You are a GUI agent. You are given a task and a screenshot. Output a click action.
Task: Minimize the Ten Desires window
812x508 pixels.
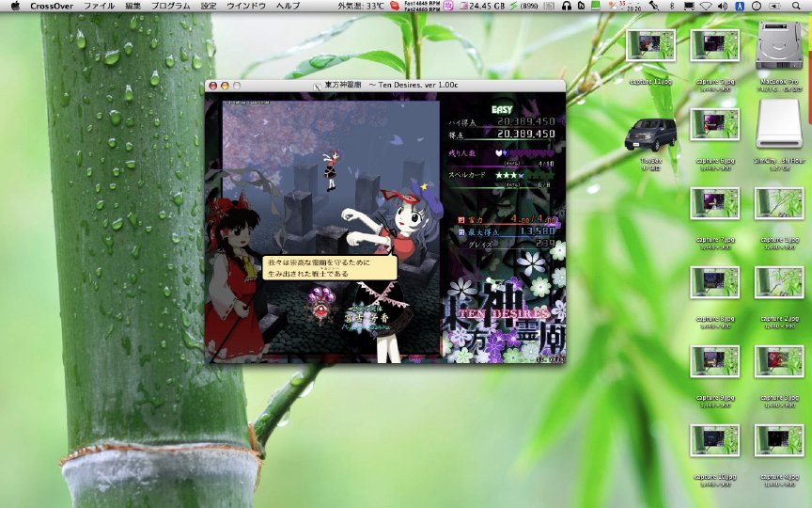coord(225,86)
